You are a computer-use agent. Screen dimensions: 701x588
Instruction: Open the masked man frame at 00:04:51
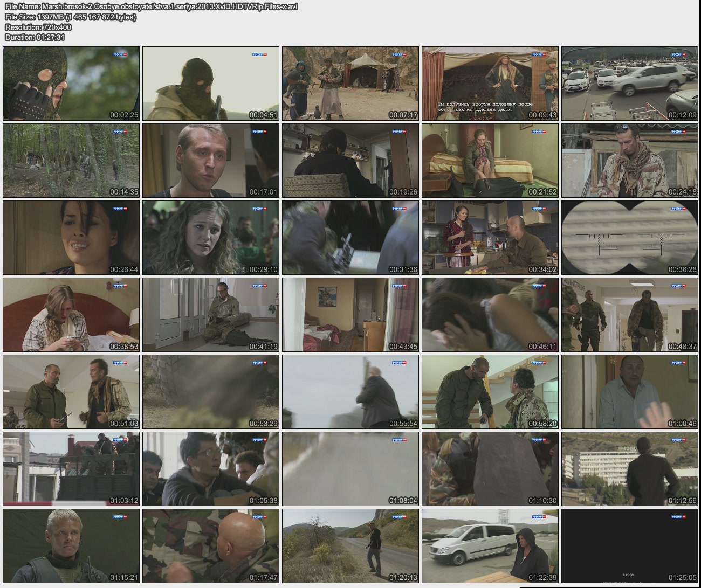pyautogui.click(x=211, y=84)
